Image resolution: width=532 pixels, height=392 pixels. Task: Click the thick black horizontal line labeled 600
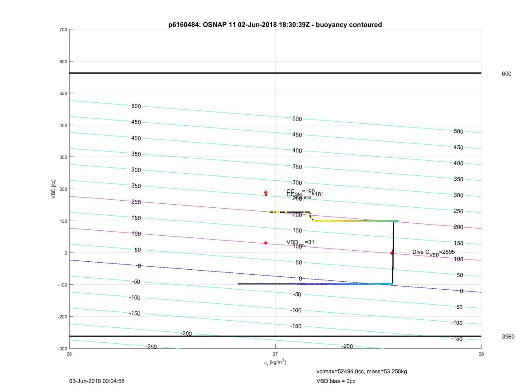tap(275, 73)
